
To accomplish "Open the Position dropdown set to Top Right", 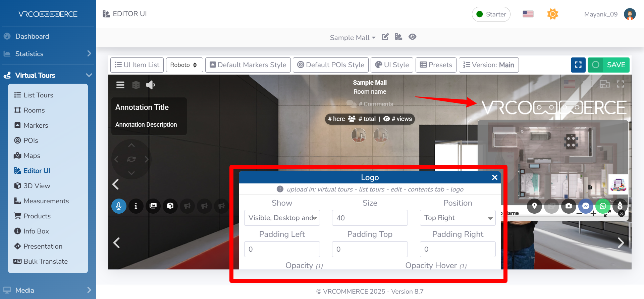I will 458,218.
